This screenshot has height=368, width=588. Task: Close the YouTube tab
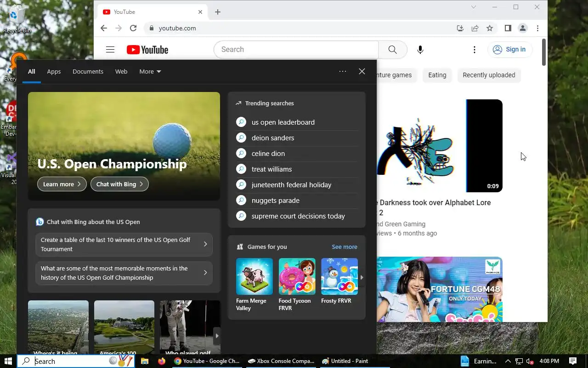pos(200,12)
